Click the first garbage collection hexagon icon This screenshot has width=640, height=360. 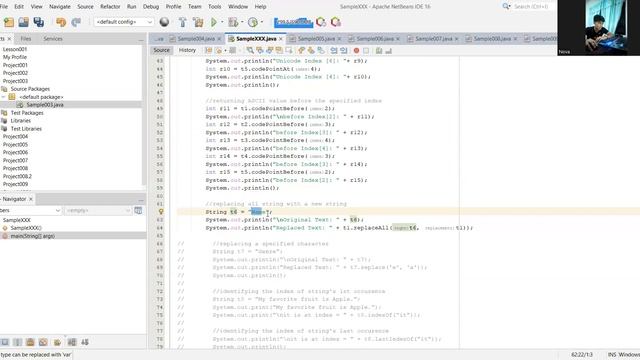click(x=321, y=22)
